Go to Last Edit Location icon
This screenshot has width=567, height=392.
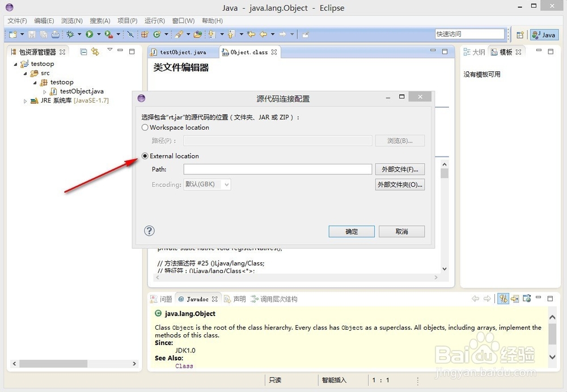(251, 35)
